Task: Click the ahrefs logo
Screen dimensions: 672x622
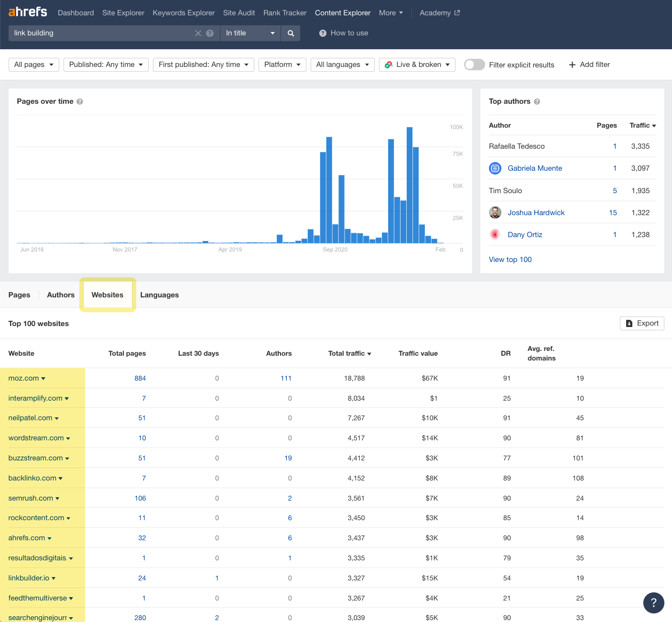Action: click(28, 12)
